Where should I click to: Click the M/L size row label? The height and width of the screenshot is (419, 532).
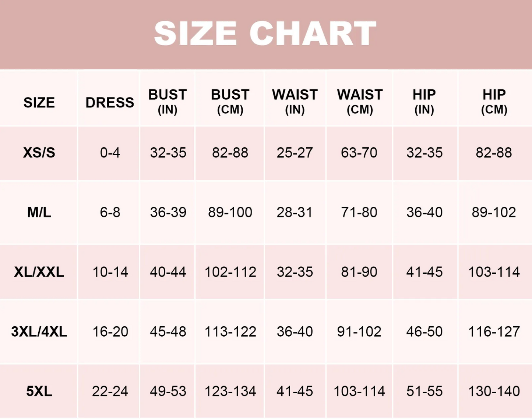(x=39, y=212)
